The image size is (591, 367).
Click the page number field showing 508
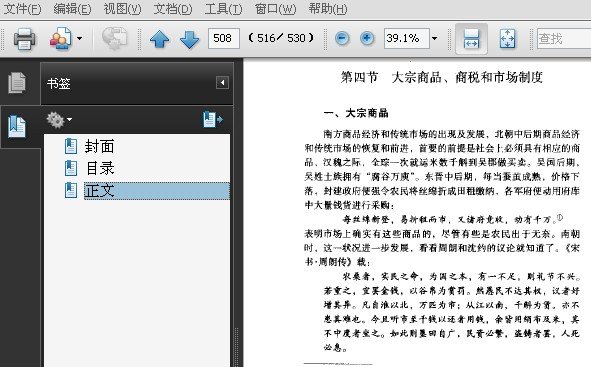tap(224, 38)
